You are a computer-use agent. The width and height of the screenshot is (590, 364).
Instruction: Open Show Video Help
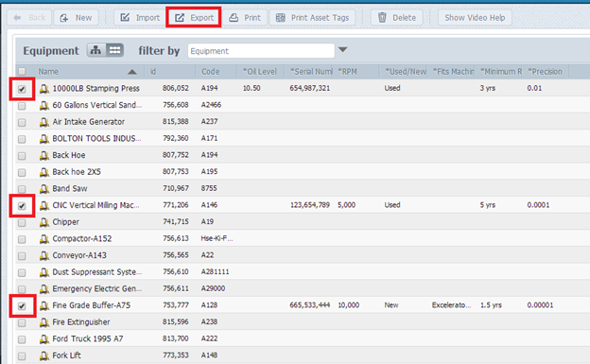tap(475, 18)
